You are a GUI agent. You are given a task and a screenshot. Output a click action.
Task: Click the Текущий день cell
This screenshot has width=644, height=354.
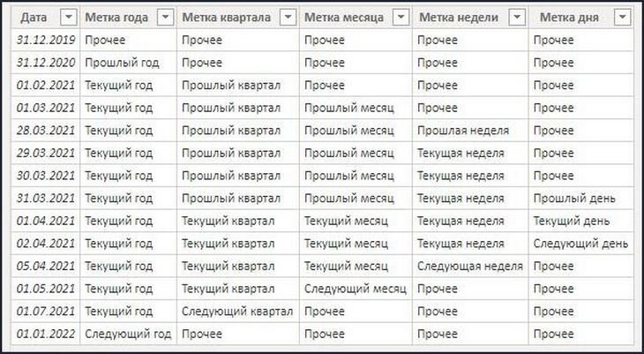pyautogui.click(x=581, y=222)
